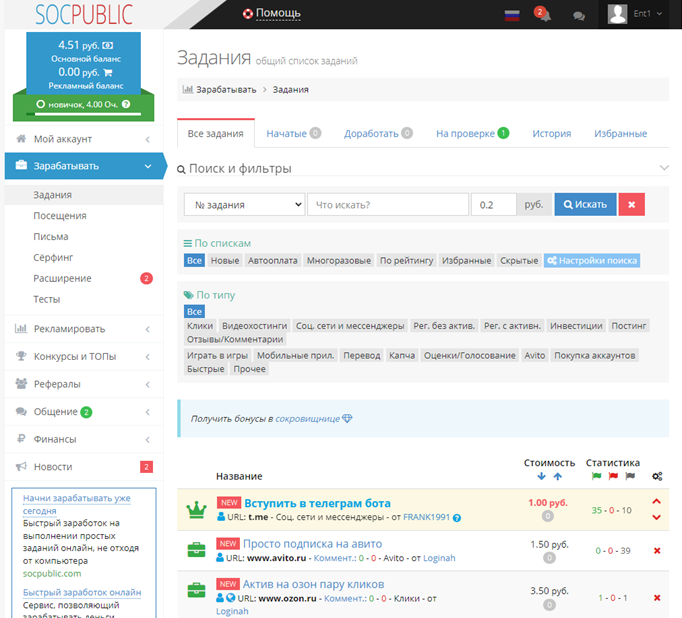This screenshot has width=682, height=618.
Task: Sort cost ascending with up arrow
Action: (558, 476)
